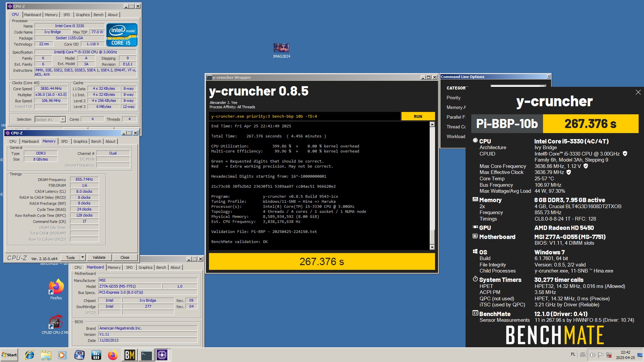The image size is (644, 362).
Task: Click the black bar-chart icon in taskbar
Action: coord(96,355)
